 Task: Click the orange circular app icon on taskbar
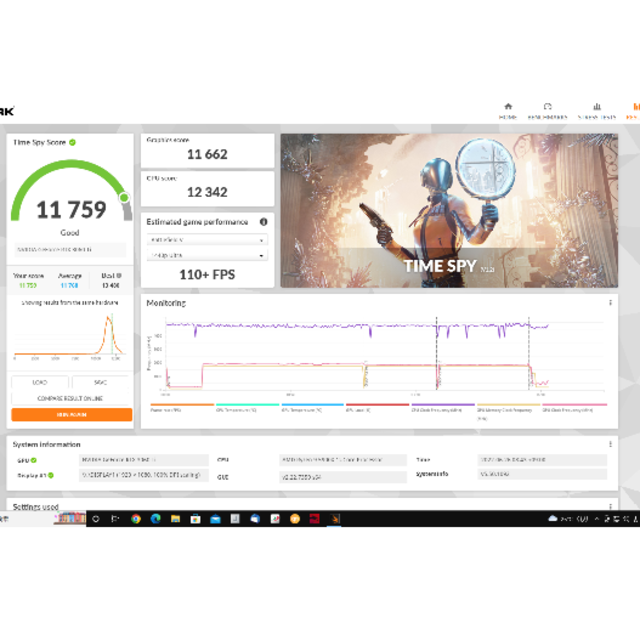(x=295, y=519)
